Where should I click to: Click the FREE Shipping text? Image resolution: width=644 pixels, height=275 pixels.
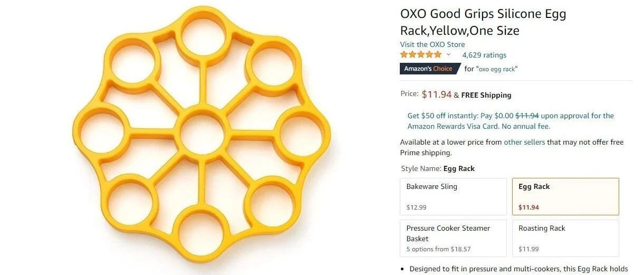tap(486, 96)
